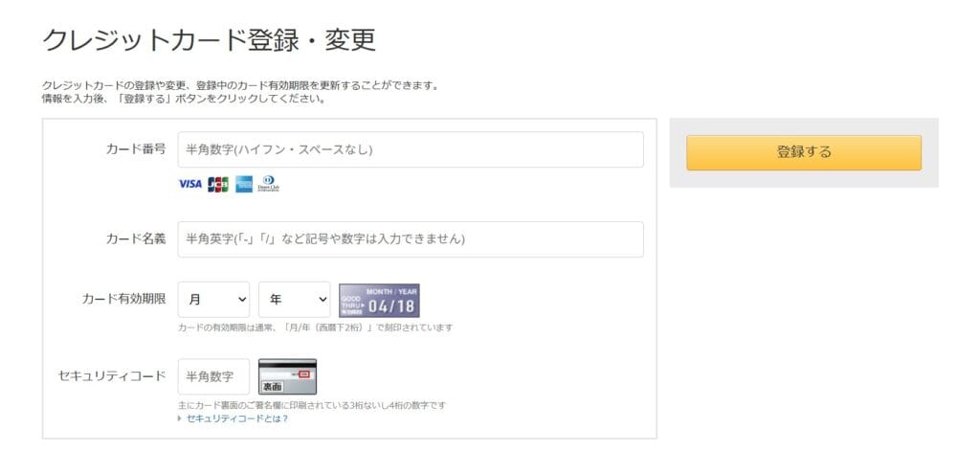Click the 登録する button
The height and width of the screenshot is (452, 980).
pos(804,152)
